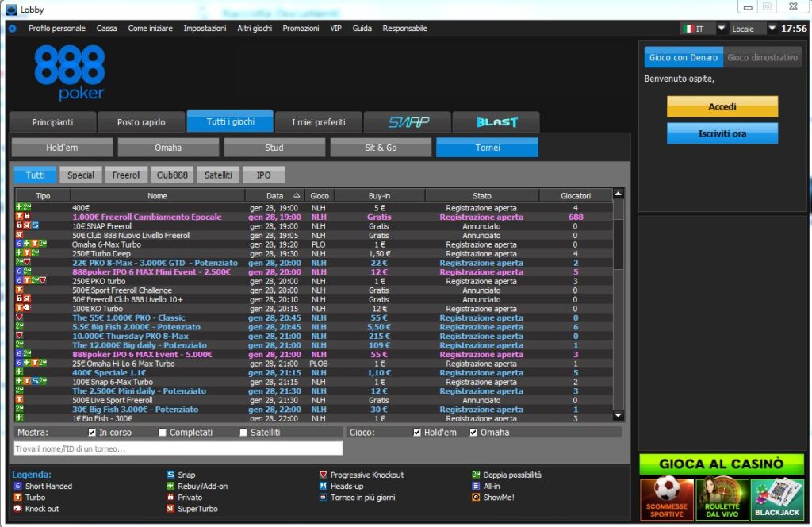
Task: Switch to the Principianti tab
Action: pos(52,122)
